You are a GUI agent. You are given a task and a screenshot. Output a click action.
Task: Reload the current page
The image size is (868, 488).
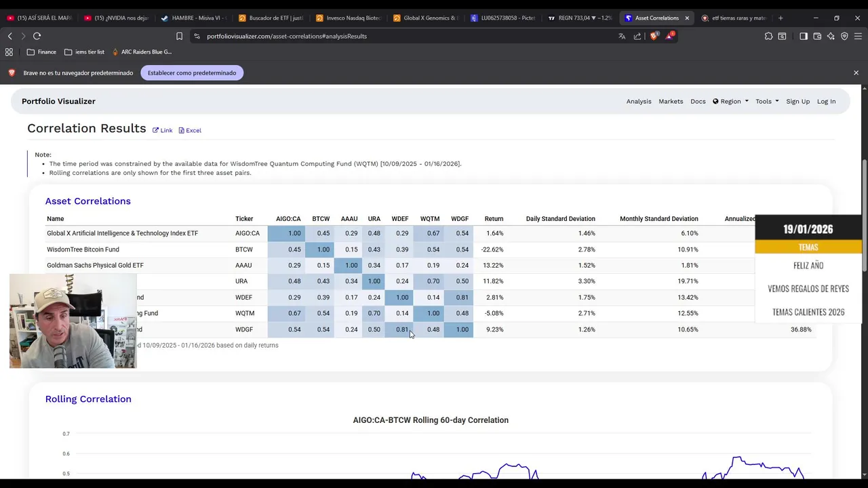click(37, 36)
